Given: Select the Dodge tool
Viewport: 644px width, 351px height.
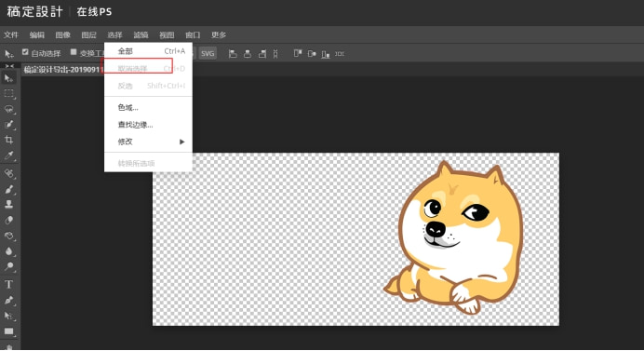Looking at the screenshot, I should tap(8, 267).
